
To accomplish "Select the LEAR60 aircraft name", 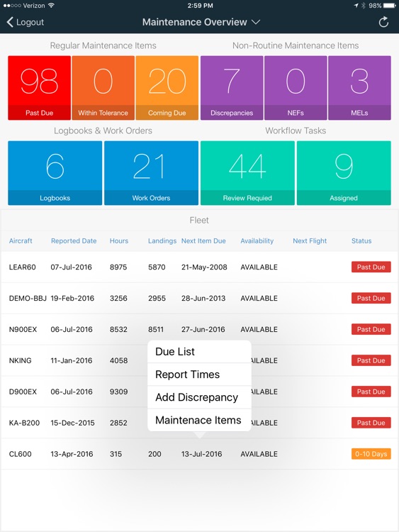I will (23, 267).
